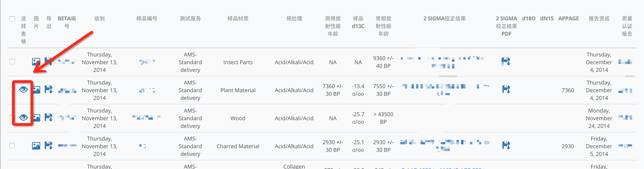Open quality assurance report link in Wood row
Image resolution: width=644 pixels, height=169 pixels.
coord(625,117)
